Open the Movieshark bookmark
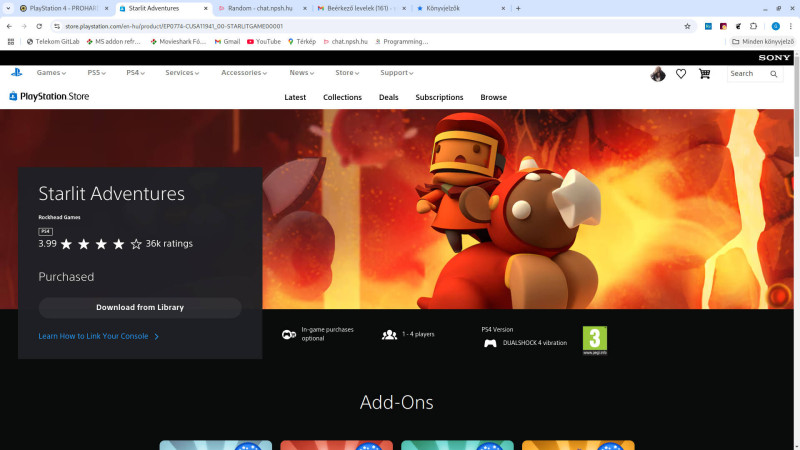The image size is (800, 450). click(178, 41)
